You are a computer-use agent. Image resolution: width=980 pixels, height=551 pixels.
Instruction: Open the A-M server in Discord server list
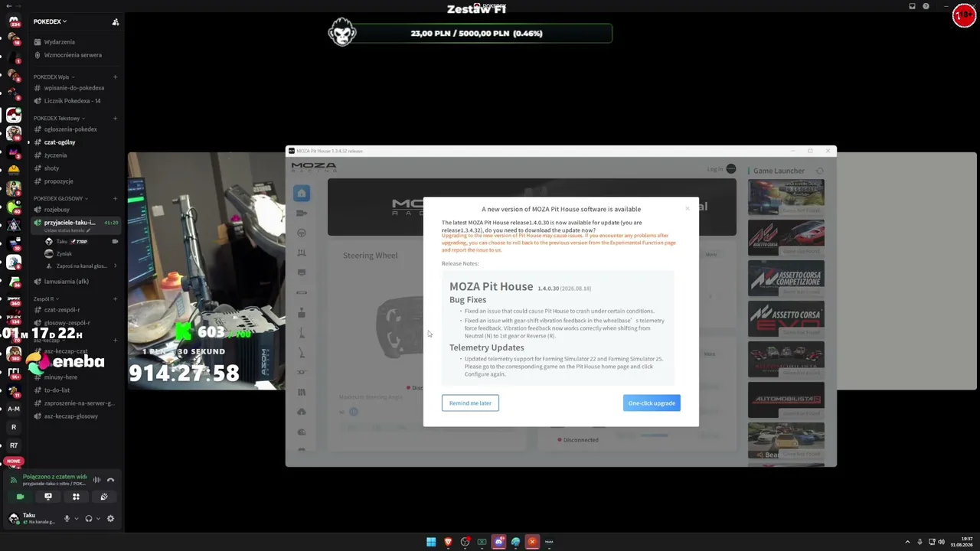coord(14,409)
